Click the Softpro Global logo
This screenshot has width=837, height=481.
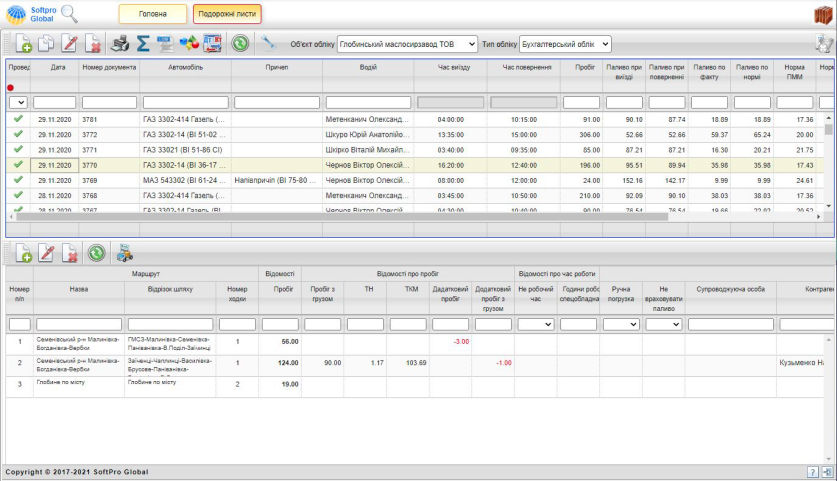pos(30,14)
